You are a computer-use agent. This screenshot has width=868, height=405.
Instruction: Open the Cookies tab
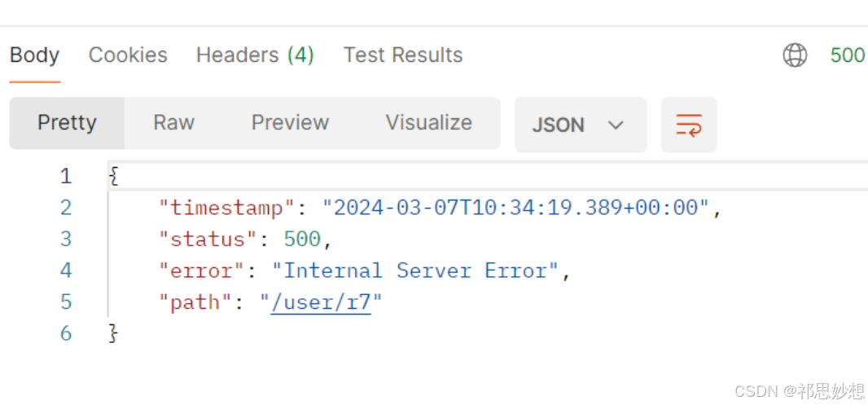tap(128, 55)
